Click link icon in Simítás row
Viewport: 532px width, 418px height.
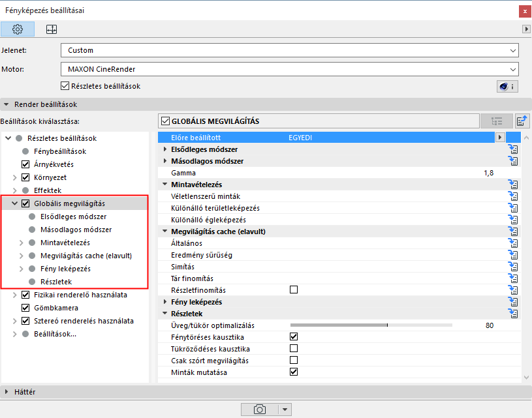point(513,267)
